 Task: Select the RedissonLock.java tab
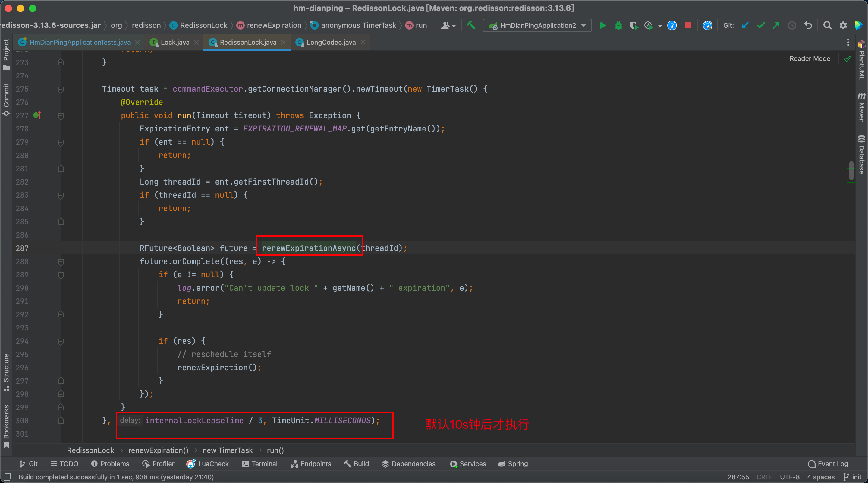tap(248, 42)
